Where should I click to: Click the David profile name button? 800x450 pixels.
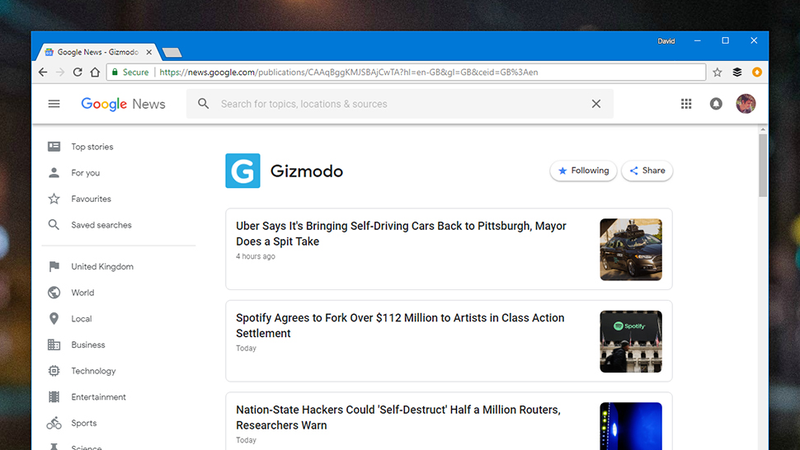click(666, 41)
